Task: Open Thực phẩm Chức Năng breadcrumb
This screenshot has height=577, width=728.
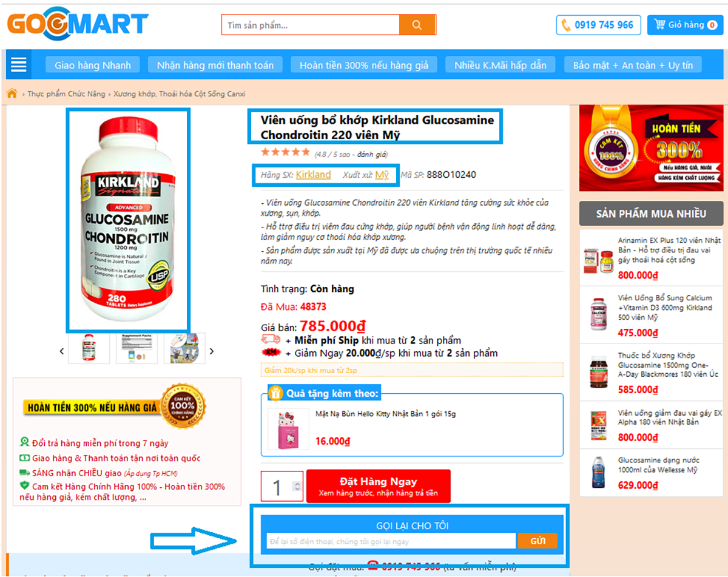Action: pos(66,94)
